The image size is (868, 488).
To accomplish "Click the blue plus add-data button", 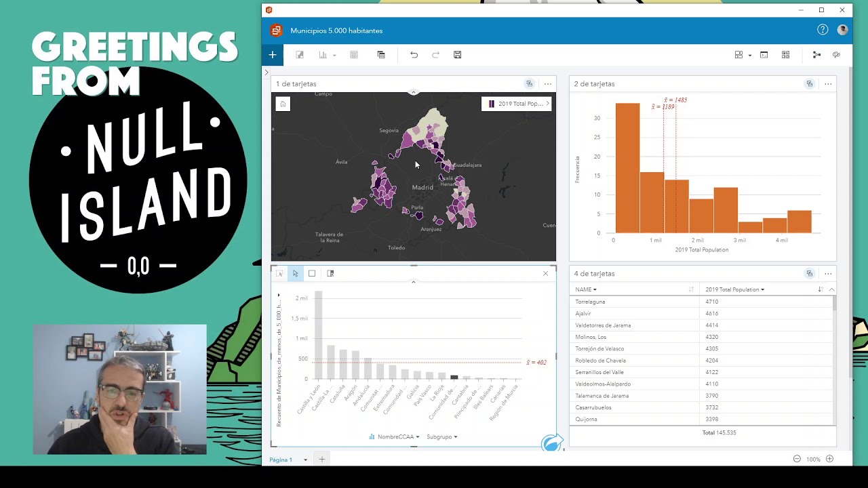I will point(273,55).
